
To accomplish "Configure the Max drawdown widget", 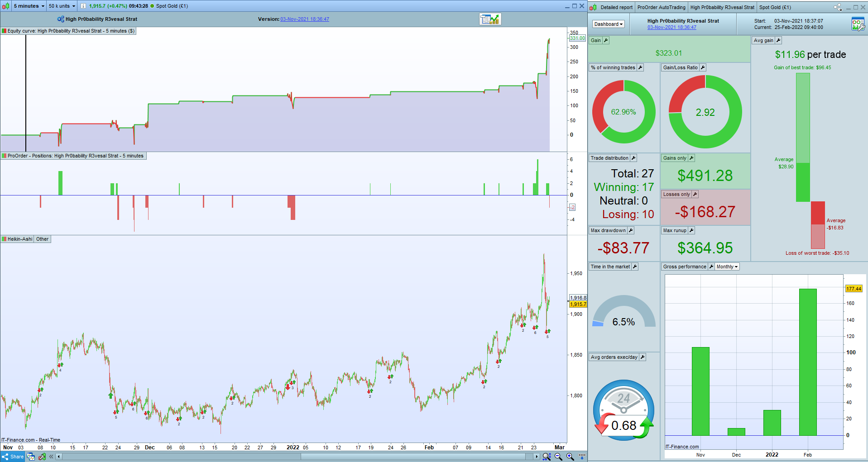I will pyautogui.click(x=631, y=230).
